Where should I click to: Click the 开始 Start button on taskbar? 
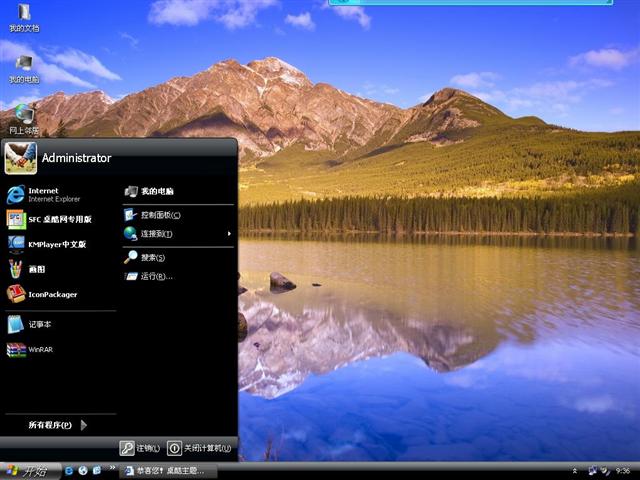click(x=27, y=470)
